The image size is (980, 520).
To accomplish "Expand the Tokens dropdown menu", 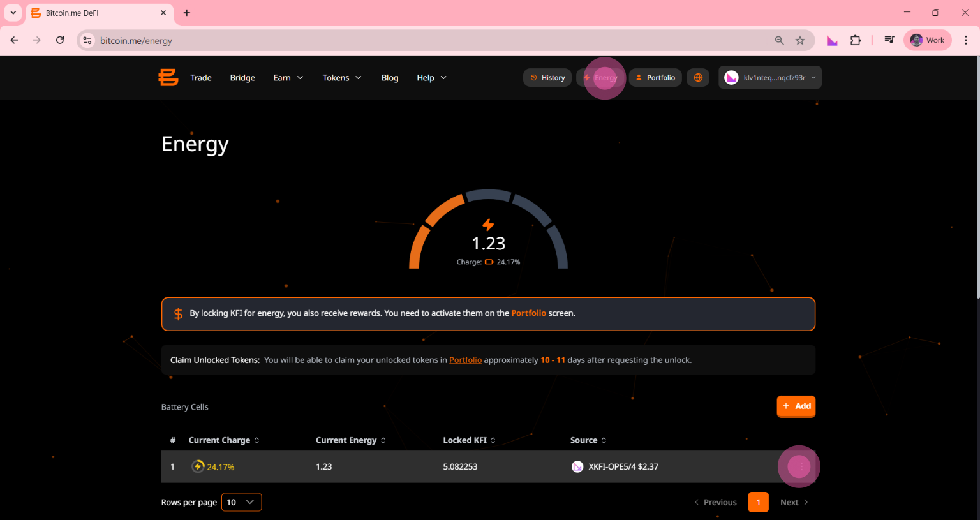I will point(341,78).
